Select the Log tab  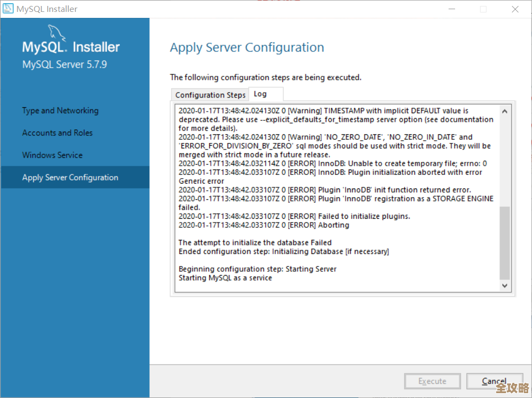tap(265, 93)
